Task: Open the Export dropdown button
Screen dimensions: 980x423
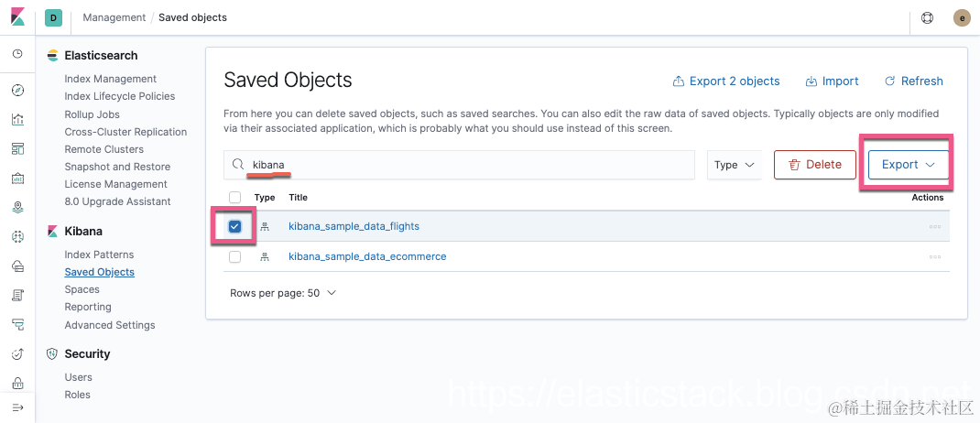Action: pos(909,165)
